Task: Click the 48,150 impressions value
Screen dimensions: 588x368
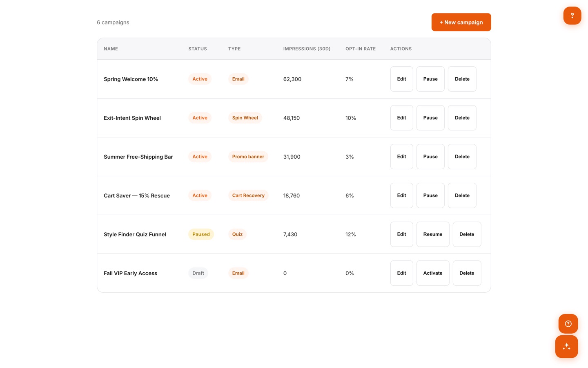Action: (x=292, y=118)
